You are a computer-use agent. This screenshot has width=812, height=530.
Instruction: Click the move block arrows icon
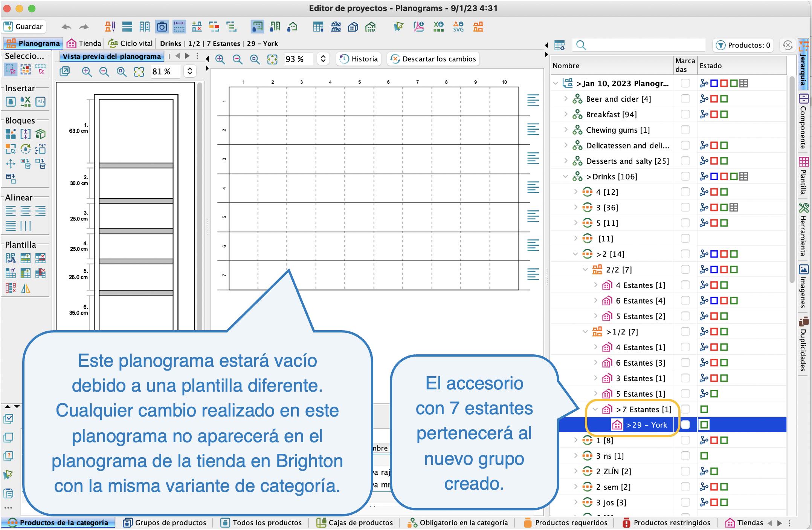point(11,163)
